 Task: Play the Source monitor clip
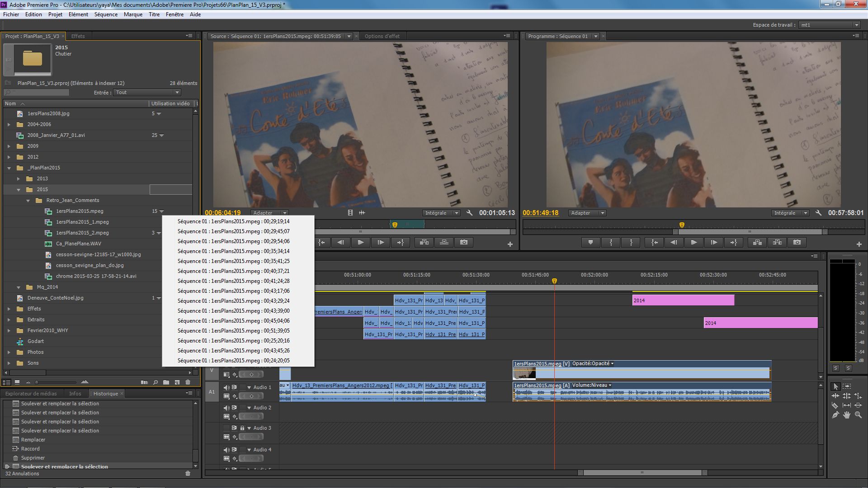coord(360,242)
